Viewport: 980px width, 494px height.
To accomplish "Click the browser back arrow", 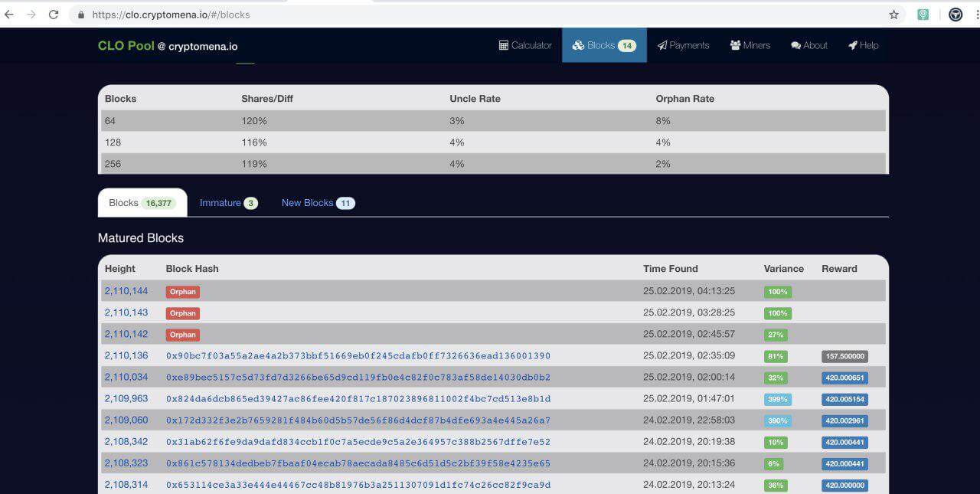I will 9,15.
